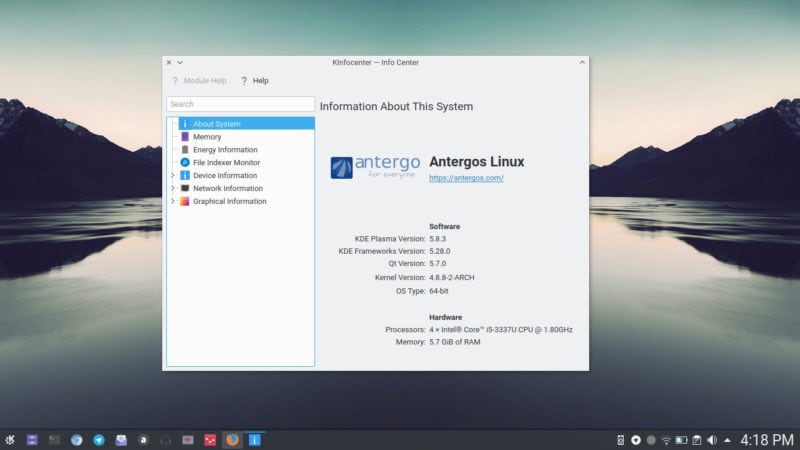The height and width of the screenshot is (450, 800).
Task: Close the KInfocenter window
Action: pyautogui.click(x=169, y=62)
